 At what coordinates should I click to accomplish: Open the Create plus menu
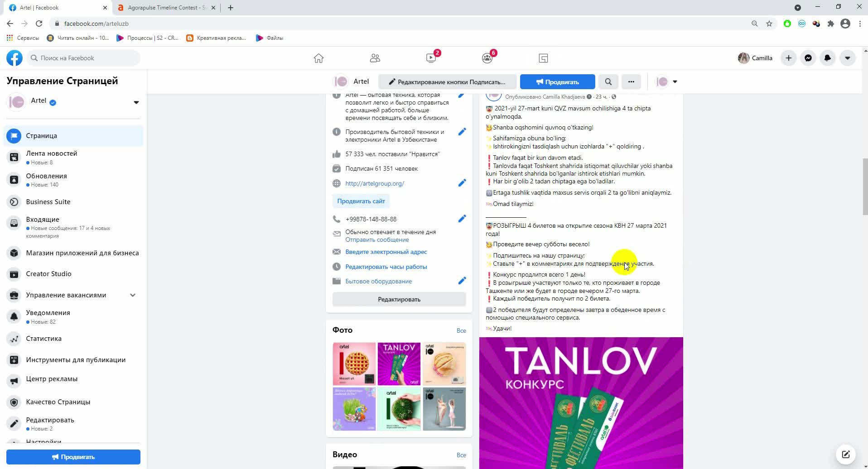coord(789,58)
